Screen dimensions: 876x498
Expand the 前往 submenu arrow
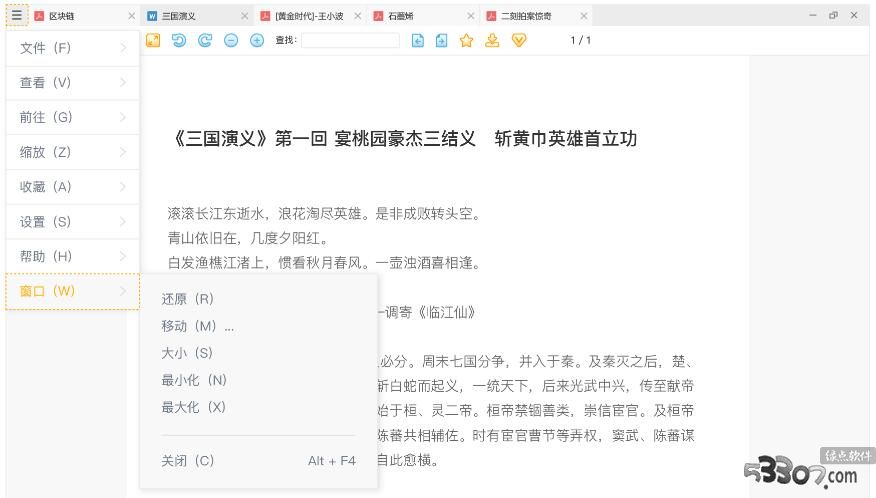[x=123, y=117]
